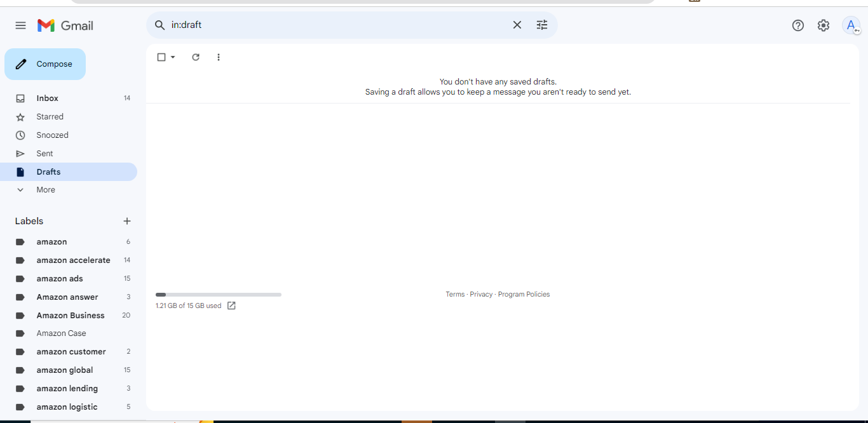Open the Amazon answer label
This screenshot has height=423, width=868.
pos(69,297)
